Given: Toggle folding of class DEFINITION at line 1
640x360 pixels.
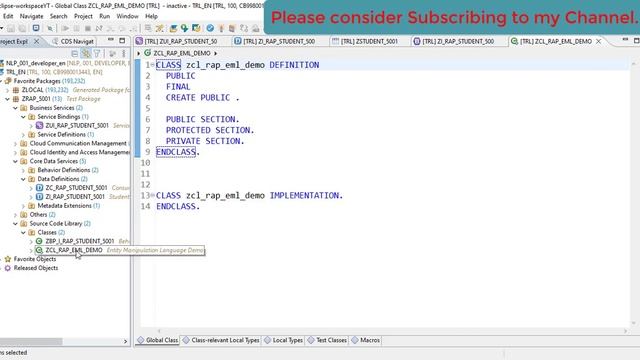Looking at the screenshot, I should [153, 65].
